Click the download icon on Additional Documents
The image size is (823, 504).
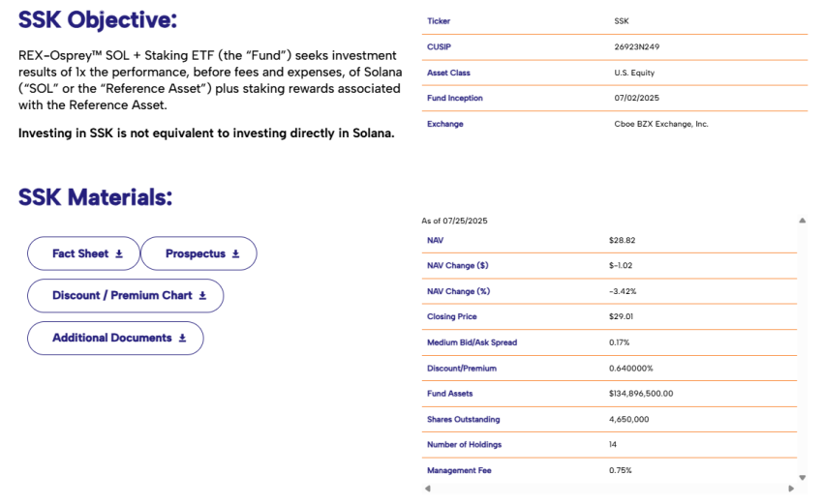[x=182, y=339]
